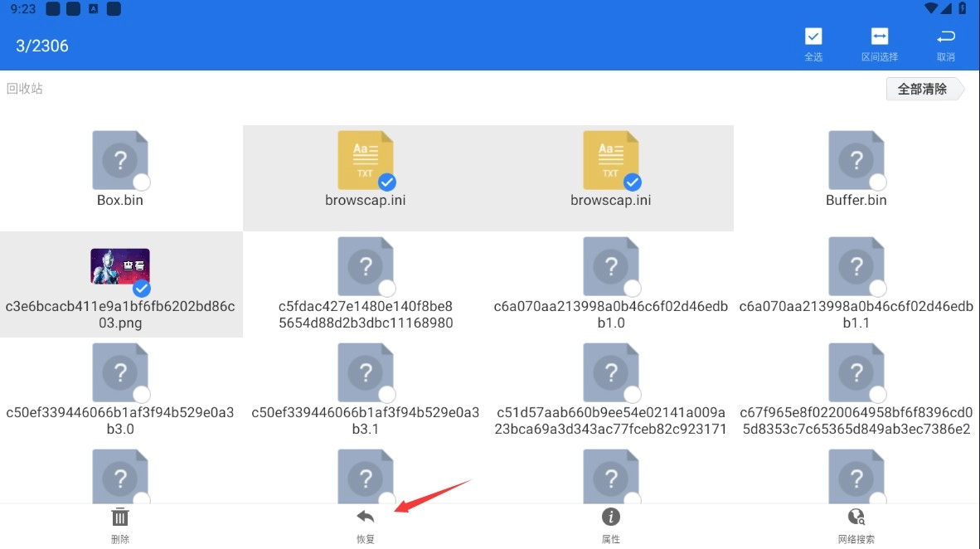Uncheck the first browscap.ini file

tap(386, 182)
